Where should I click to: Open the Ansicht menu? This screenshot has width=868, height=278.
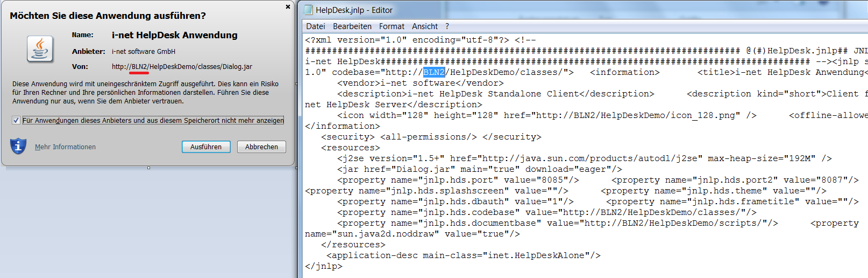[x=425, y=26]
